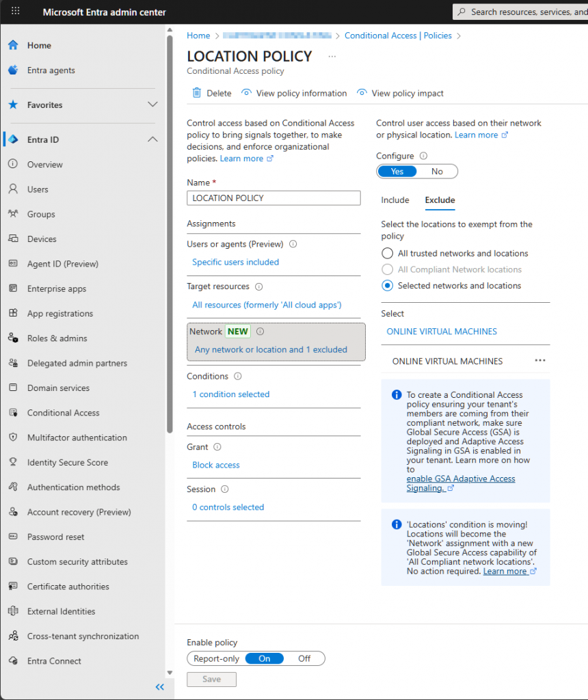Switch to the Include tab
This screenshot has width=588, height=700.
tap(395, 200)
